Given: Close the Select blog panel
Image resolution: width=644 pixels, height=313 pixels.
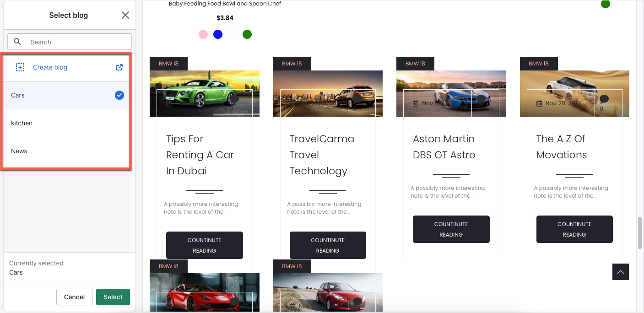Looking at the screenshot, I should point(125,15).
